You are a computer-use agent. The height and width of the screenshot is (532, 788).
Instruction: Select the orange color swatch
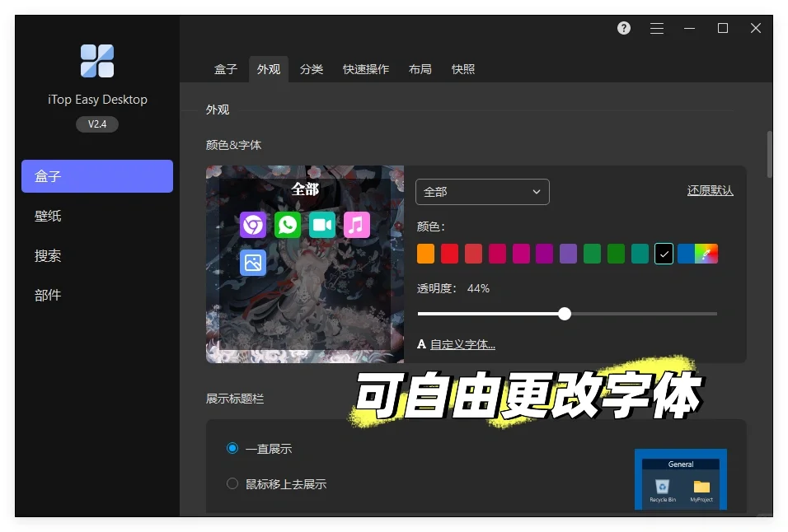click(425, 254)
